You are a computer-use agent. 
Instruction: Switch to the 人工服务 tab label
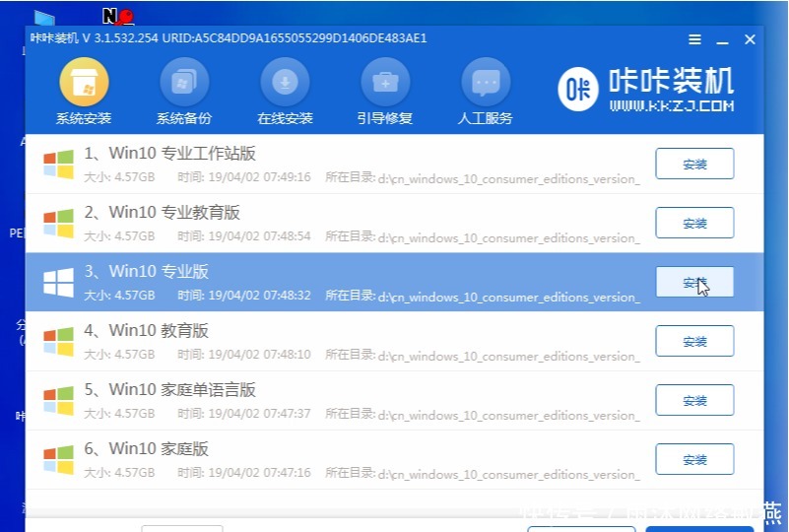point(485,118)
